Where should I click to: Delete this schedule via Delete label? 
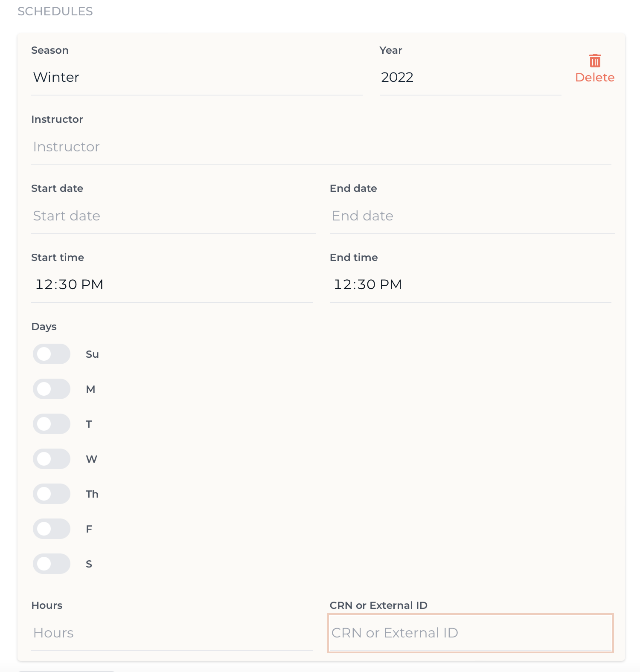[595, 77]
